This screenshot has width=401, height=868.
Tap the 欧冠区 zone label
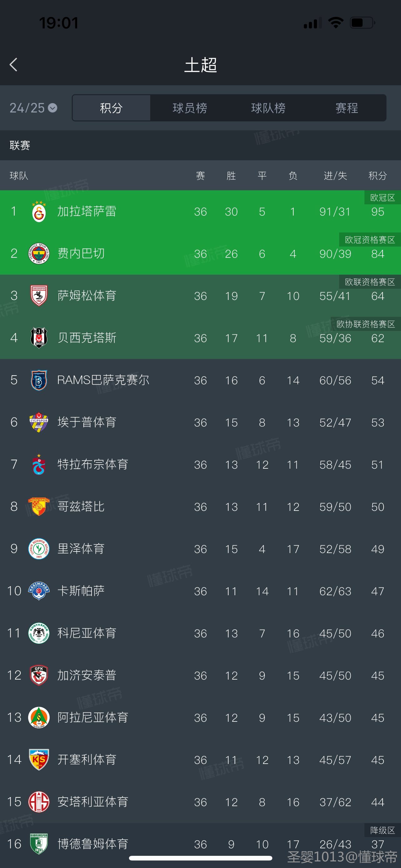click(383, 197)
